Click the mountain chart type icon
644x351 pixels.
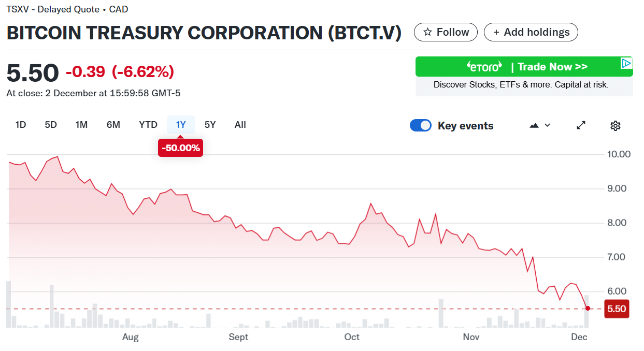534,126
